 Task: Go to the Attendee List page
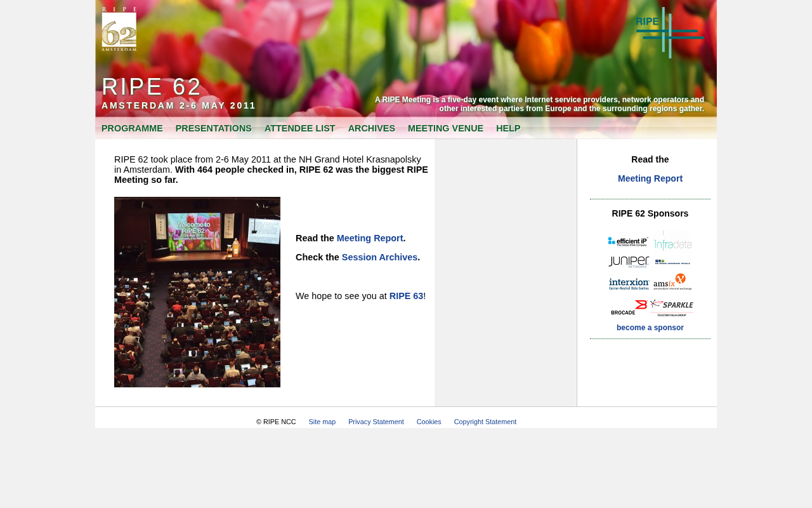click(299, 128)
